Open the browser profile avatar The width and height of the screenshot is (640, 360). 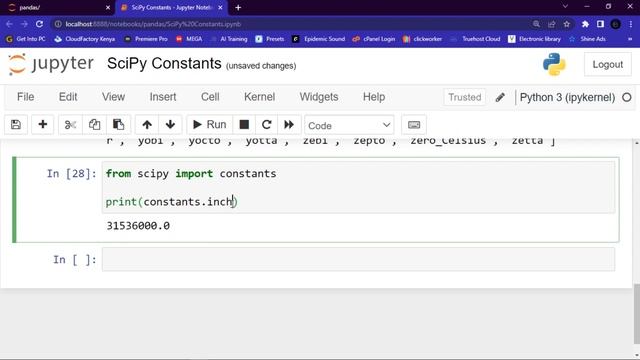[616, 24]
